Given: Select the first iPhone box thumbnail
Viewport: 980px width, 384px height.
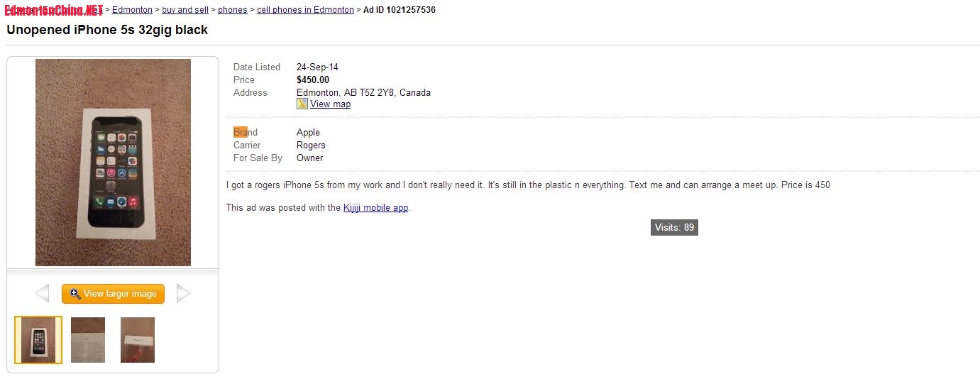Looking at the screenshot, I should tap(38, 340).
